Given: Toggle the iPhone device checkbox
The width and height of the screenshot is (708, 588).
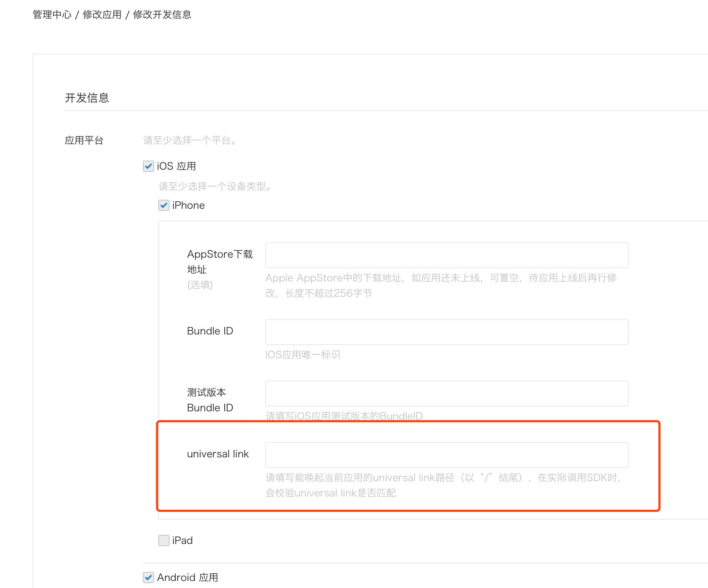Looking at the screenshot, I should coord(164,205).
